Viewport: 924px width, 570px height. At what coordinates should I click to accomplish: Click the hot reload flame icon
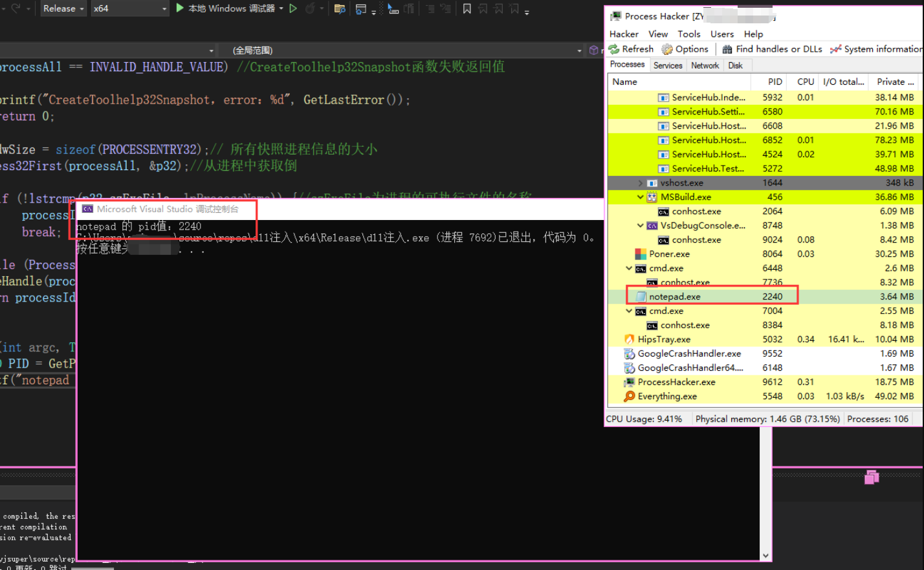coord(310,8)
